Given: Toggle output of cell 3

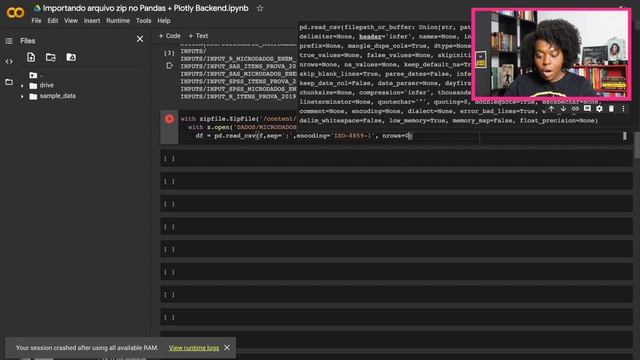Looking at the screenshot, I should [x=169, y=65].
